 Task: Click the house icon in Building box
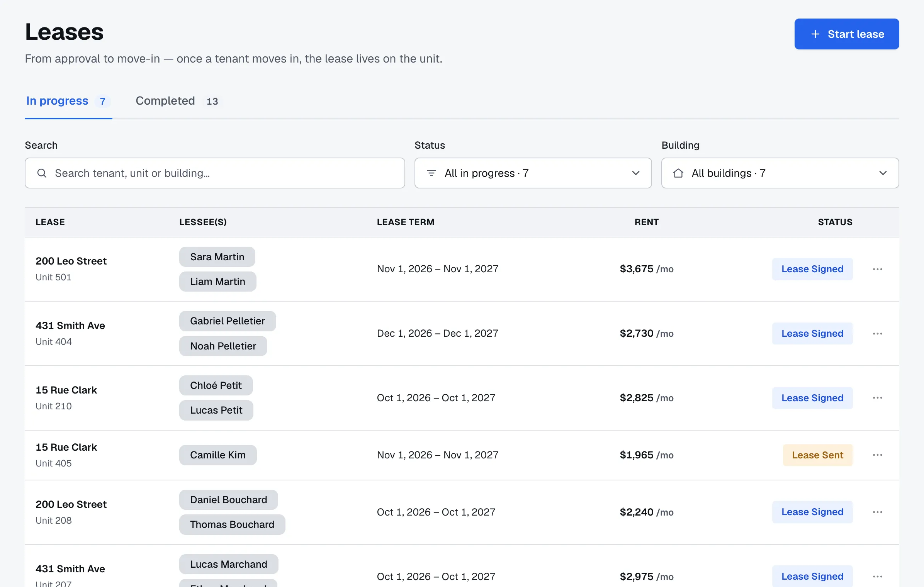pyautogui.click(x=678, y=173)
